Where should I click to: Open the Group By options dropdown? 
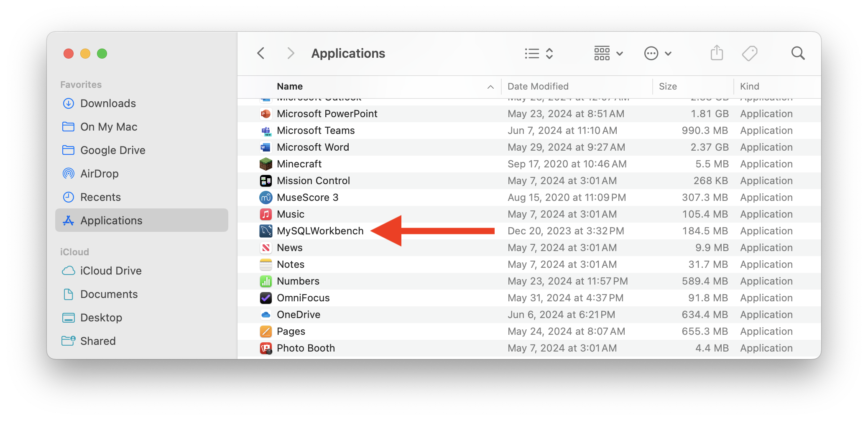pos(608,54)
